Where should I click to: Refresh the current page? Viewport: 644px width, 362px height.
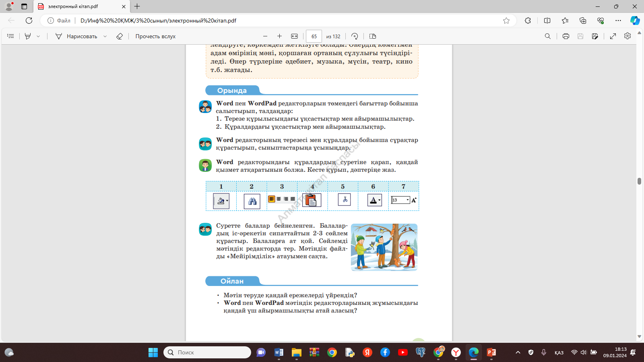coord(29,21)
